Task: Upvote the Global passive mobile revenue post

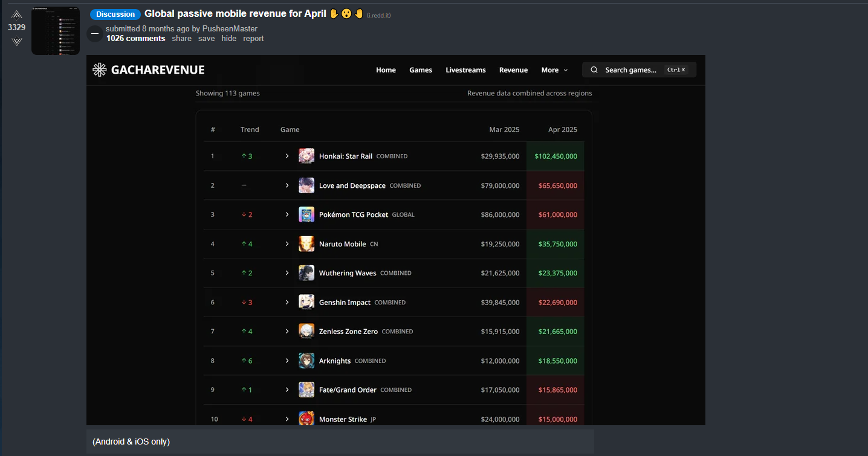Action: [17, 14]
